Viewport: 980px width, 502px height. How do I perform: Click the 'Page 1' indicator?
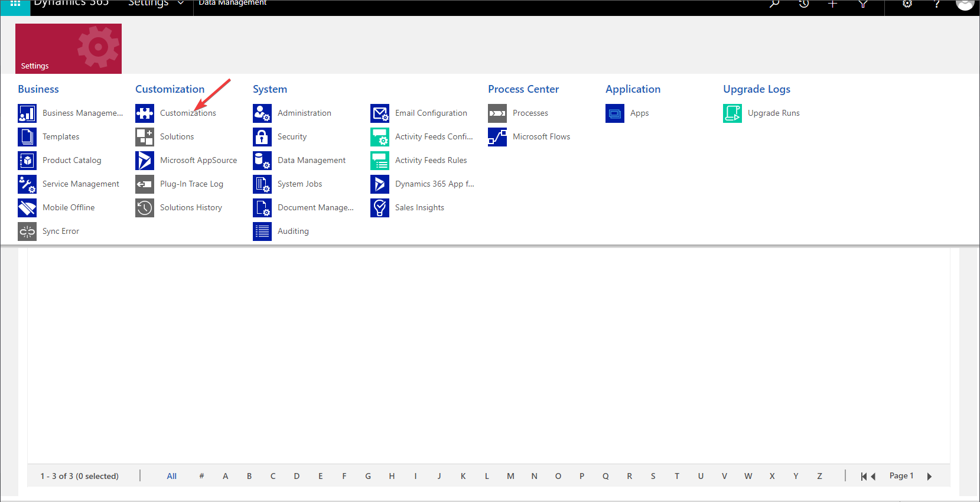pos(901,476)
